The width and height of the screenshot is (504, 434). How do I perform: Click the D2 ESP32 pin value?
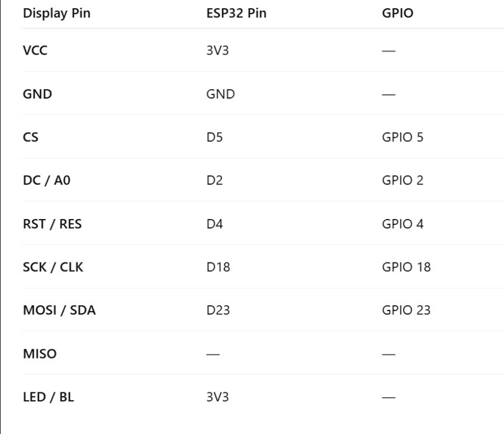point(214,180)
